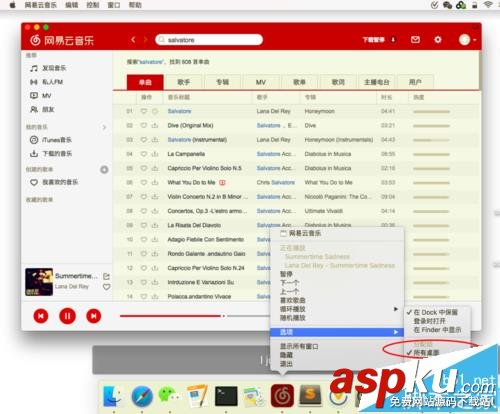Open the settings gear in the header
Viewport: 500px width, 414px height.
[438, 40]
